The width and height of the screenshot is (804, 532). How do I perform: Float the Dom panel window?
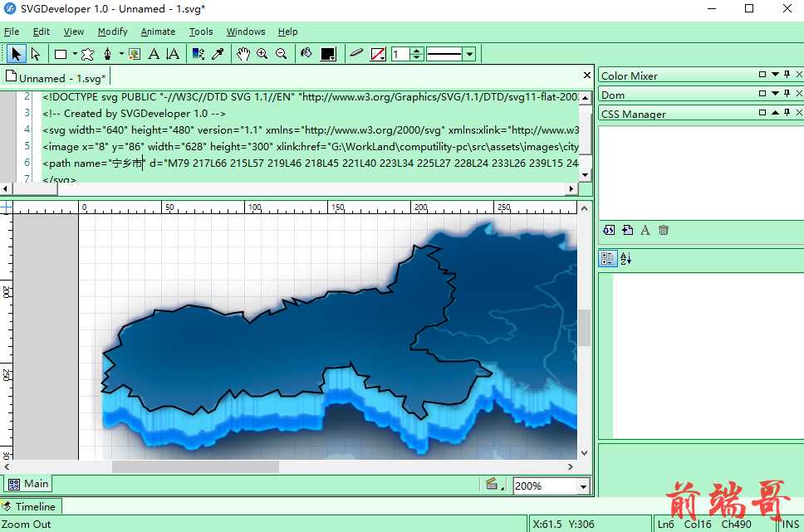(762, 93)
